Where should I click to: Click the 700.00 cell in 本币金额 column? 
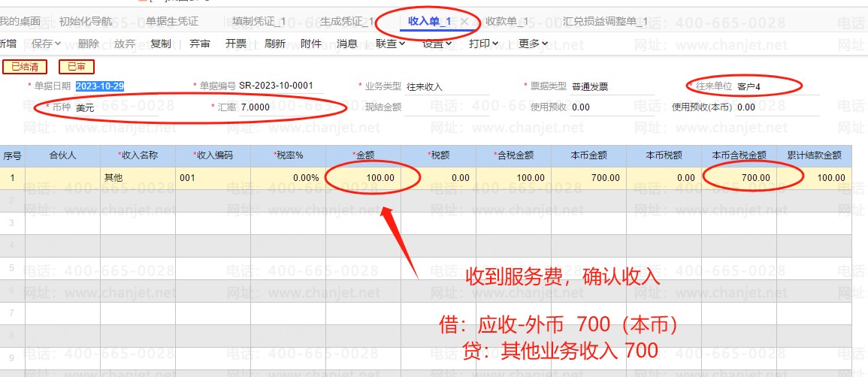click(x=589, y=178)
